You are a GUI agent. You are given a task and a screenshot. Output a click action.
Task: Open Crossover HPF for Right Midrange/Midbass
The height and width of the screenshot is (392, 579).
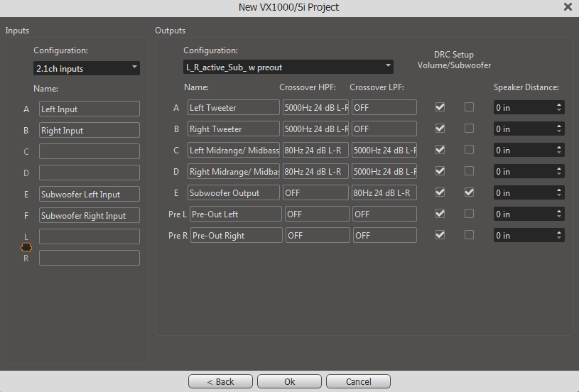315,171
